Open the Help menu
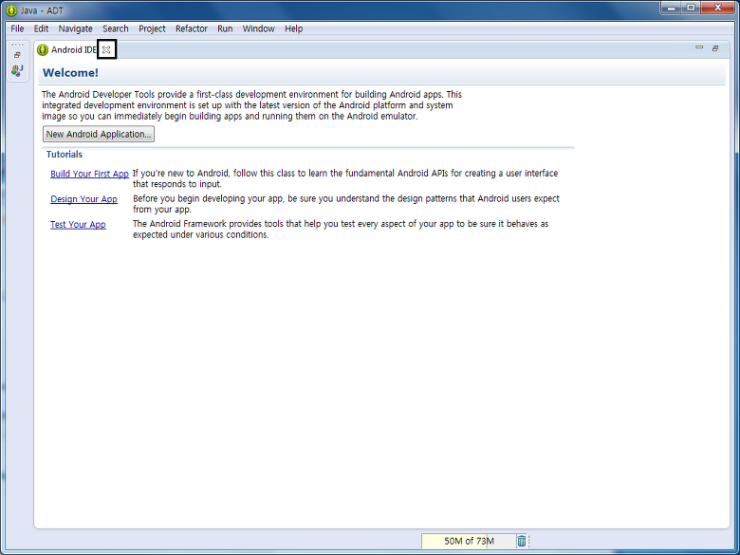The height and width of the screenshot is (555, 740). tap(294, 29)
